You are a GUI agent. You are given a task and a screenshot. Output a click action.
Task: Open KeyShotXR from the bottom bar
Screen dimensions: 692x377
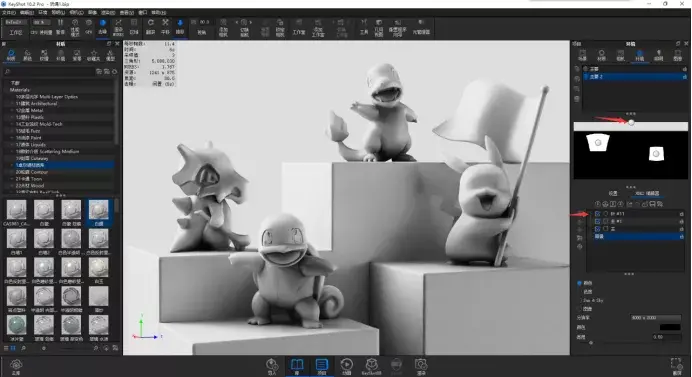coord(372,366)
